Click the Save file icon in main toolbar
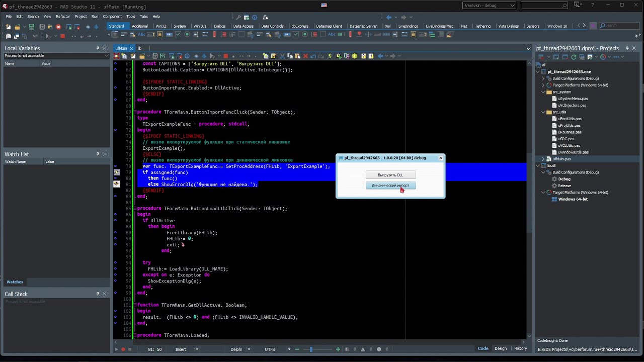The width and height of the screenshot is (644, 362). 31,27
